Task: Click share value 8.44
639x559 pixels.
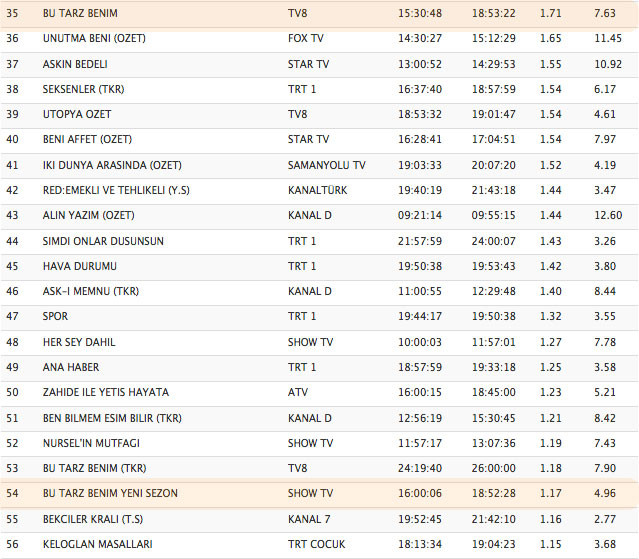Action: (605, 291)
